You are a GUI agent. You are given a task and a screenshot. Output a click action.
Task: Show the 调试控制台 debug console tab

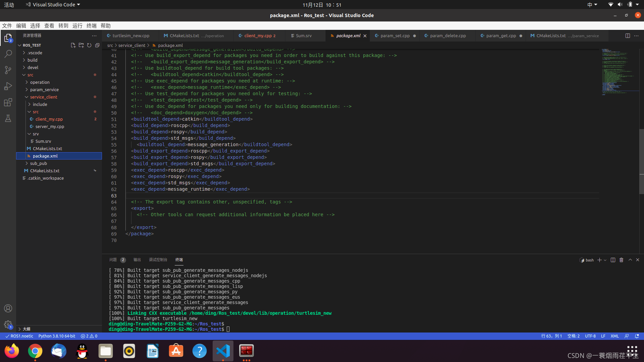pos(158,260)
